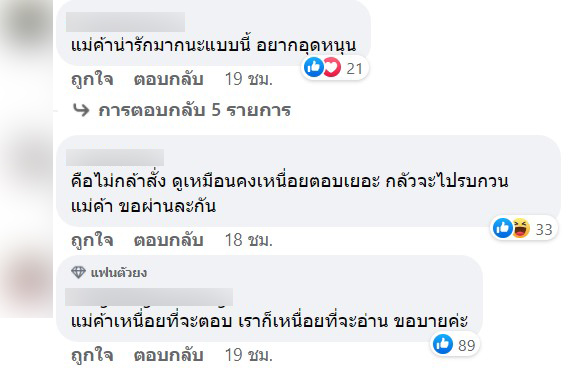Click the thumbs-up reaction next to 33
The height and width of the screenshot is (369, 581).
coord(503,228)
